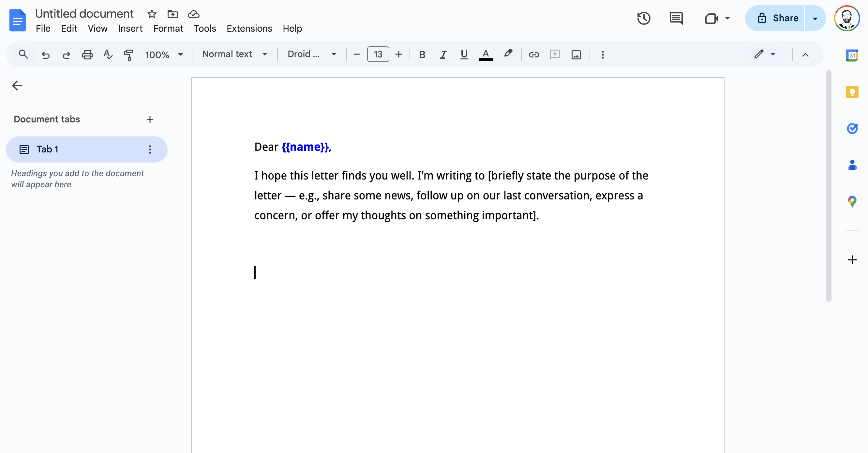Open Google Keep side panel
The height and width of the screenshot is (453, 868).
coord(852,92)
